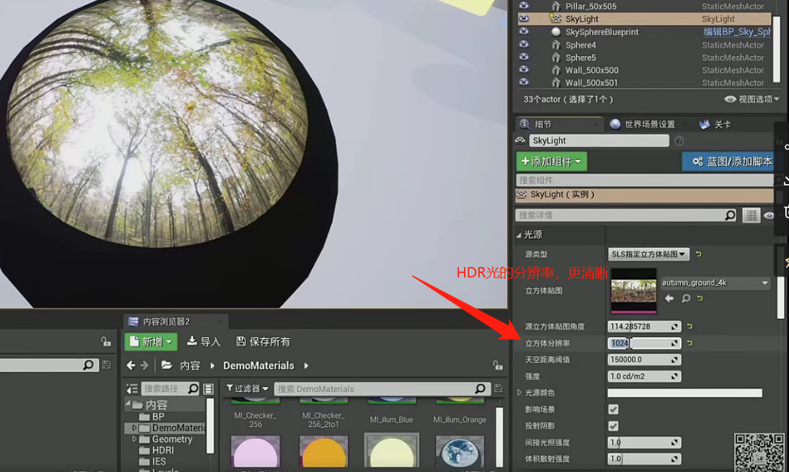The width and height of the screenshot is (789, 472).
Task: Click the green 添加组件 button
Action: pos(551,161)
